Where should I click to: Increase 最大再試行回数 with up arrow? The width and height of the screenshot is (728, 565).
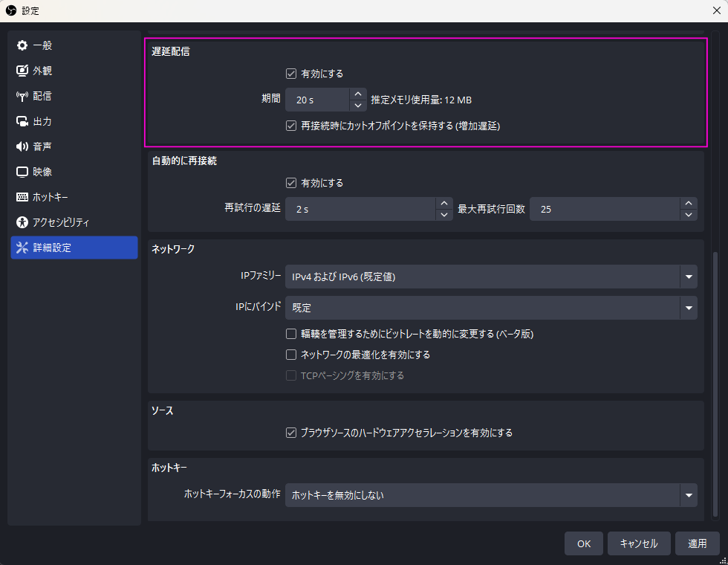point(689,203)
